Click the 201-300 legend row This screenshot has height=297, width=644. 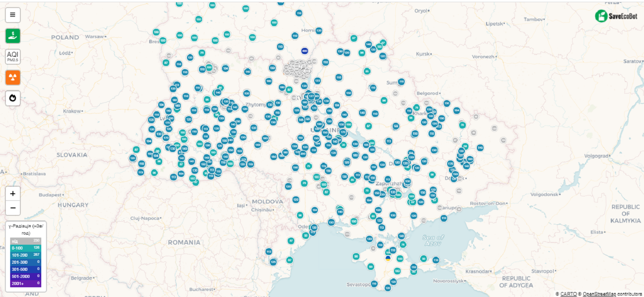pos(25,262)
